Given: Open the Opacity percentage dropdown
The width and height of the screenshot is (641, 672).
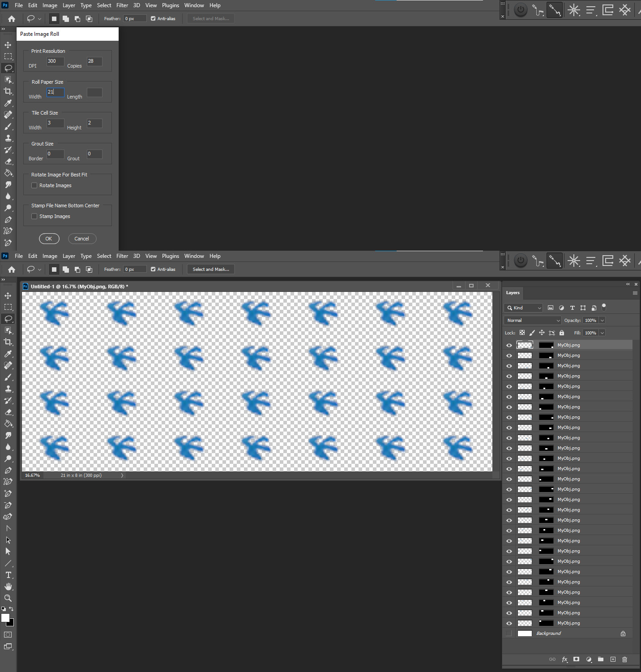Looking at the screenshot, I should click(601, 320).
